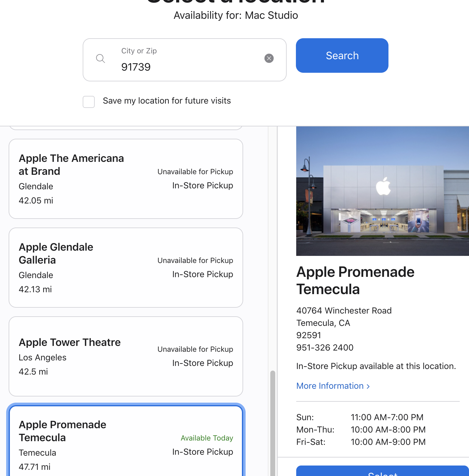The height and width of the screenshot is (476, 469).
Task: Click Mon-Thu hours 10:00 AM-8:00 PM
Action: coord(388,430)
